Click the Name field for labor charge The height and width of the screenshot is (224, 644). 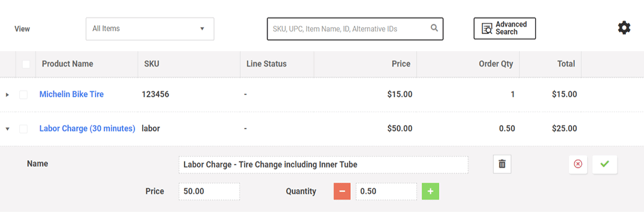[323, 165]
